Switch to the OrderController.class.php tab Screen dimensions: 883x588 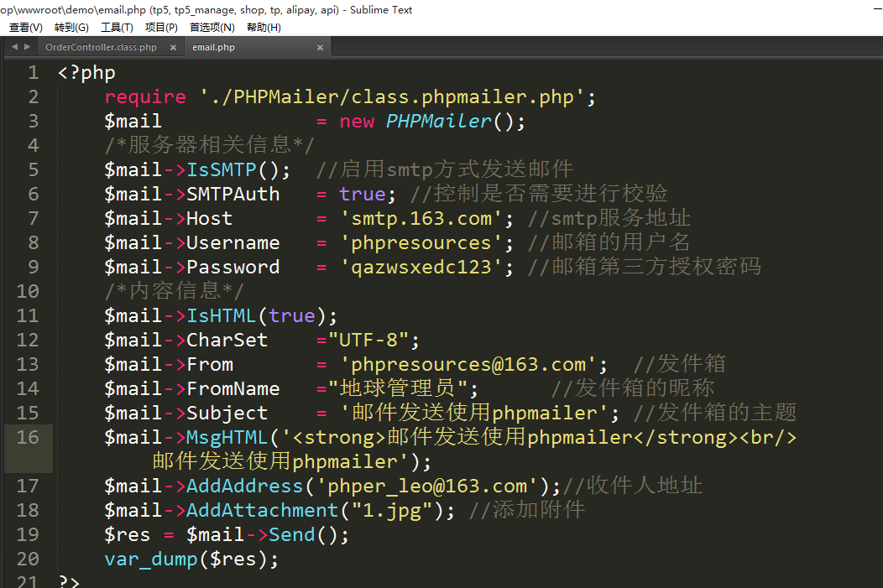click(101, 48)
